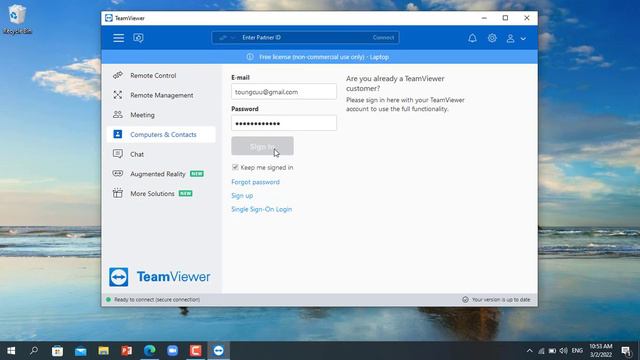Screen dimensions: 640x360
Task: Click the Meeting people icon
Action: [x=118, y=114]
